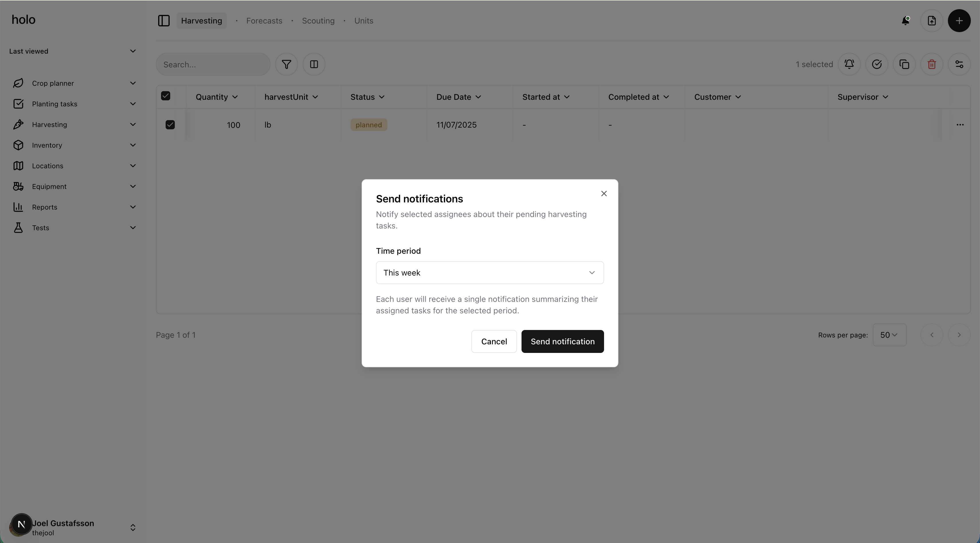Open the Time period dropdown
The image size is (980, 543).
point(489,272)
